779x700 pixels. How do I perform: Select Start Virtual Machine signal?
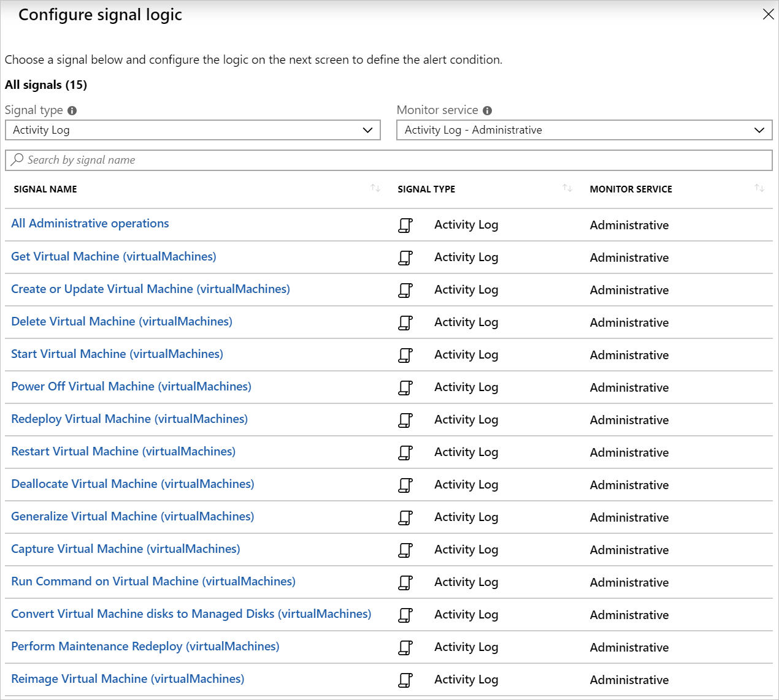click(117, 354)
